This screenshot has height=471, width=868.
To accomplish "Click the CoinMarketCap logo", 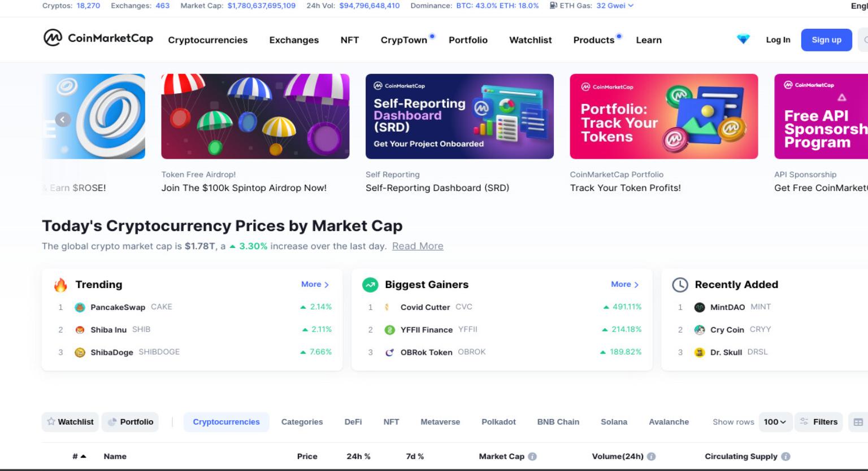I will (98, 38).
